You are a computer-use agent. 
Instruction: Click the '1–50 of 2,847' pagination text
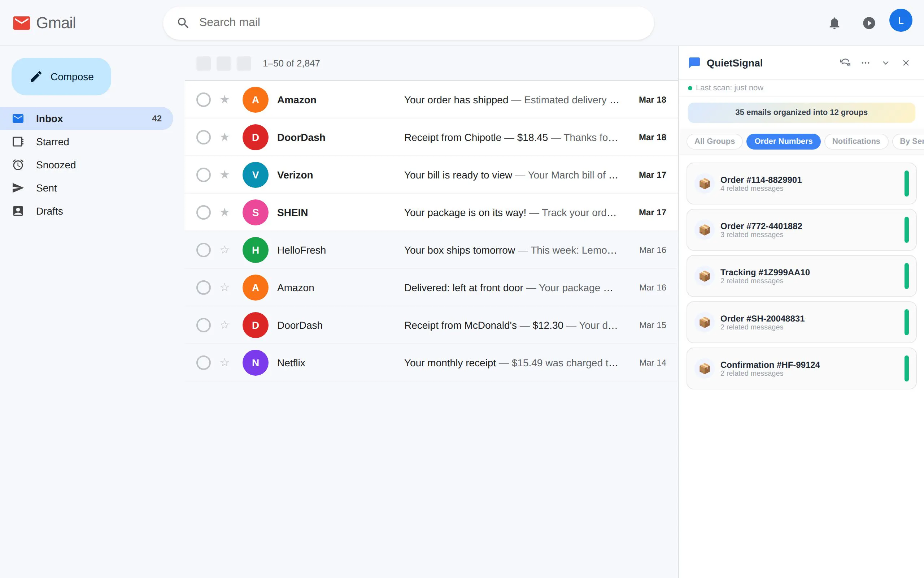coord(291,64)
